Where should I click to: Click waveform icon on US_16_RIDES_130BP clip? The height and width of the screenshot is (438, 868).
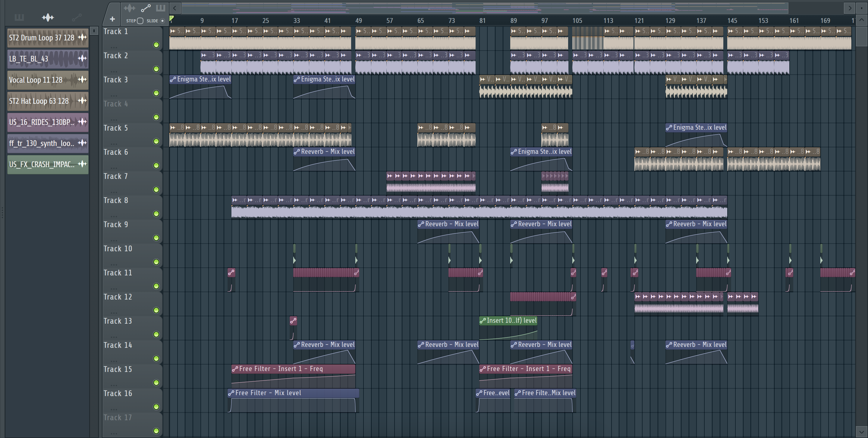click(x=82, y=122)
